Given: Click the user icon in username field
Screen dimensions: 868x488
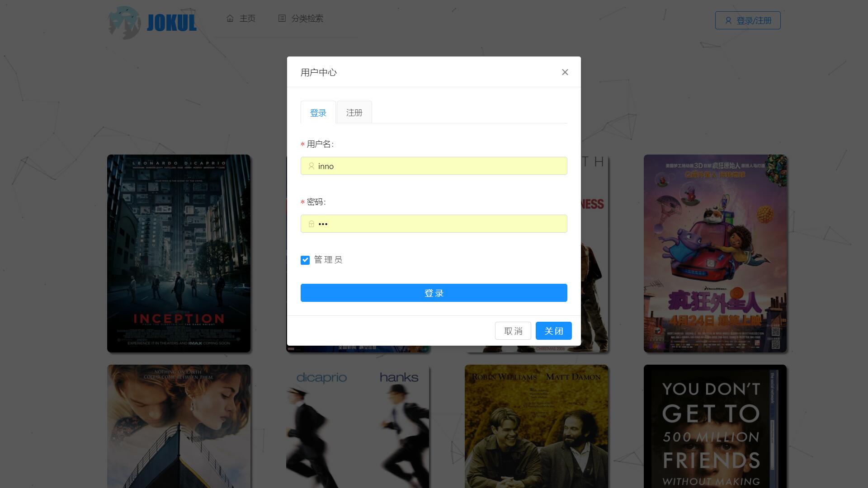Looking at the screenshot, I should pyautogui.click(x=311, y=166).
